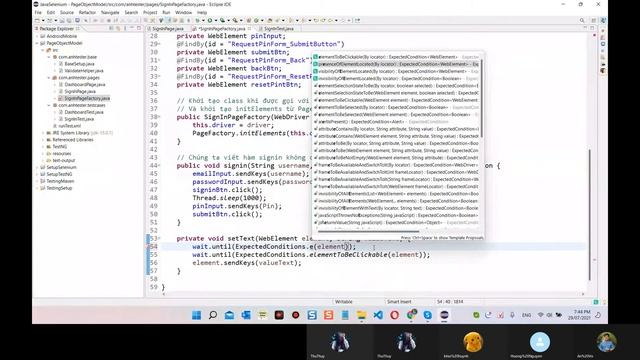This screenshot has height=360, width=640.
Task: Select SignInPage.java in Package Explorer
Action: coord(80,91)
